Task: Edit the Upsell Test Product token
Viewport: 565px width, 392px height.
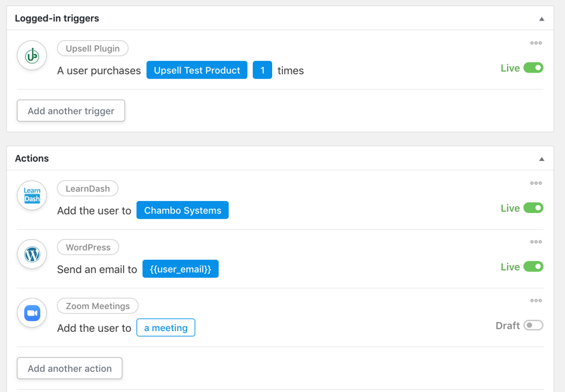Action: click(197, 70)
